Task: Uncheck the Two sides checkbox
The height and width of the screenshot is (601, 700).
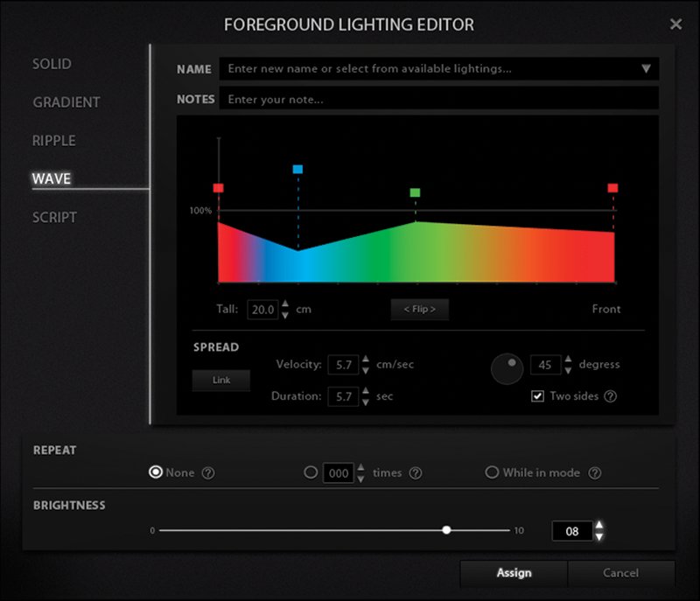Action: click(538, 396)
